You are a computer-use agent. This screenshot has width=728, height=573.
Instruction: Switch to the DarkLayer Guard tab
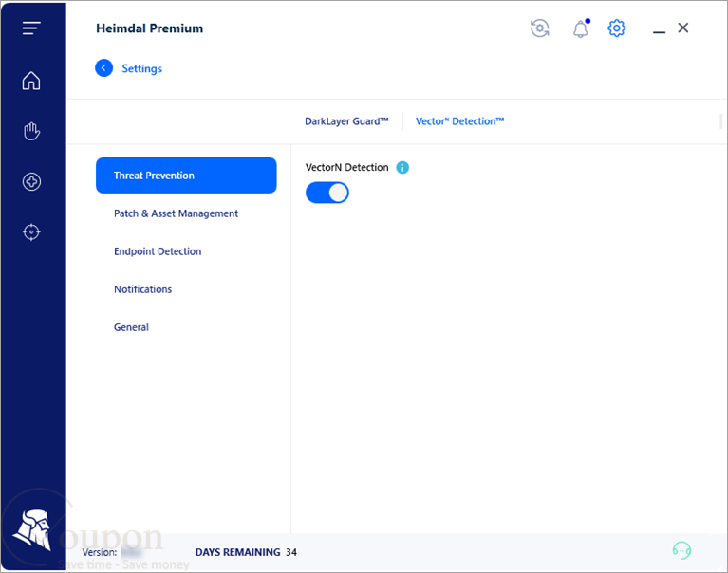(x=346, y=121)
